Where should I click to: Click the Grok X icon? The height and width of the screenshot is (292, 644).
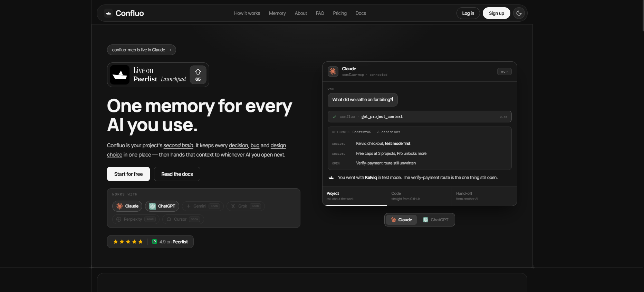233,206
